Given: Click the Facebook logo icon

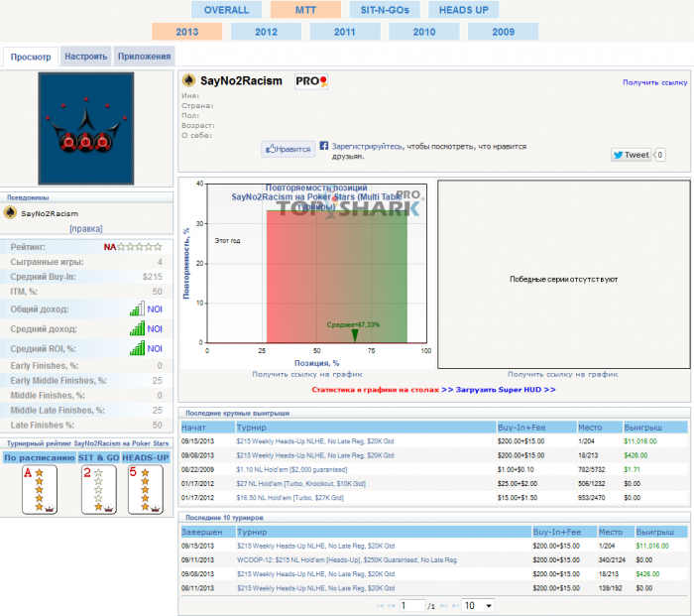Looking at the screenshot, I should 324,145.
